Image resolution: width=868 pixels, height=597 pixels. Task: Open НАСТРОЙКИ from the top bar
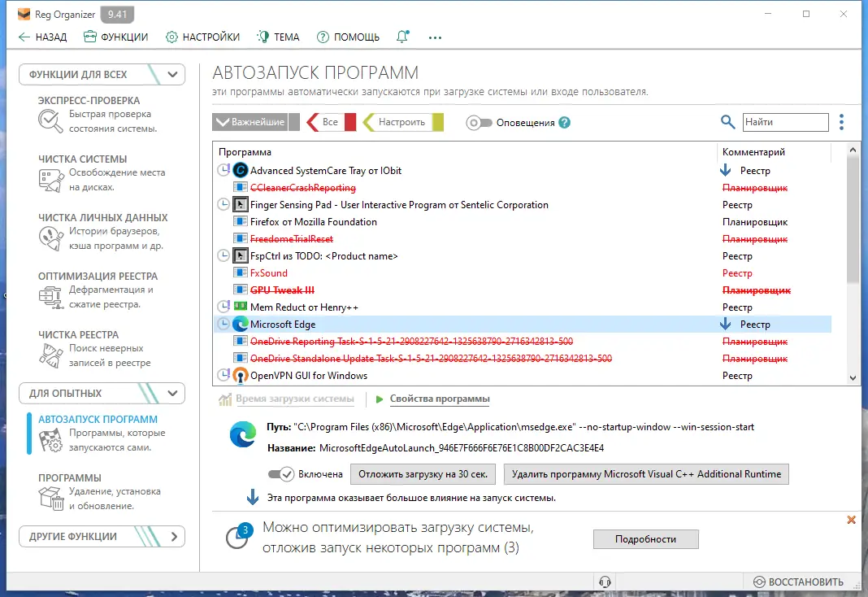[x=202, y=37]
